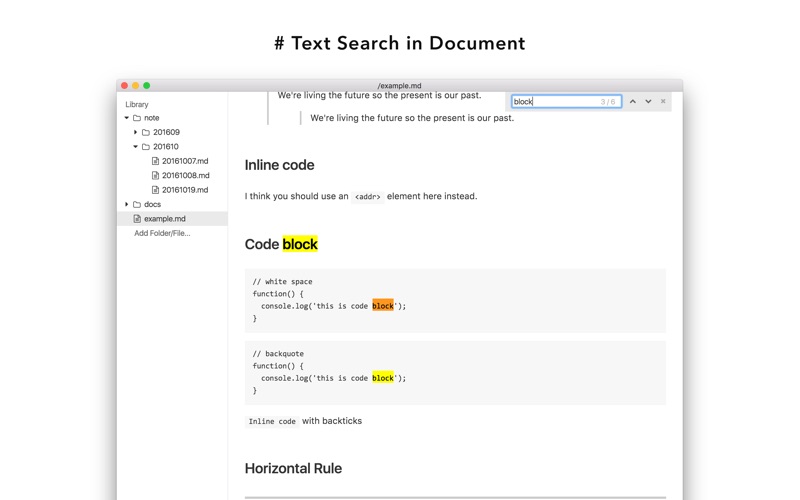The width and height of the screenshot is (800, 500).
Task: Expand the 201609 folder
Action: 136,132
